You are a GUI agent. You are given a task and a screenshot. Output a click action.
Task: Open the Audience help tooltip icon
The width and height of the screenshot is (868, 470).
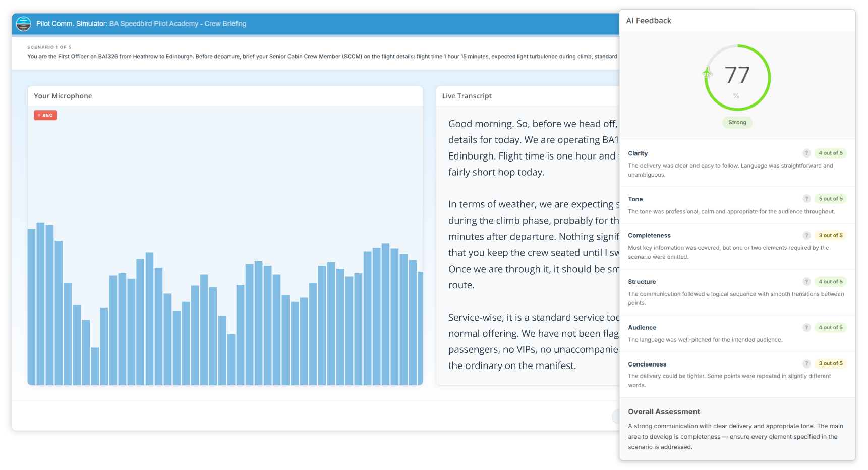pos(806,327)
